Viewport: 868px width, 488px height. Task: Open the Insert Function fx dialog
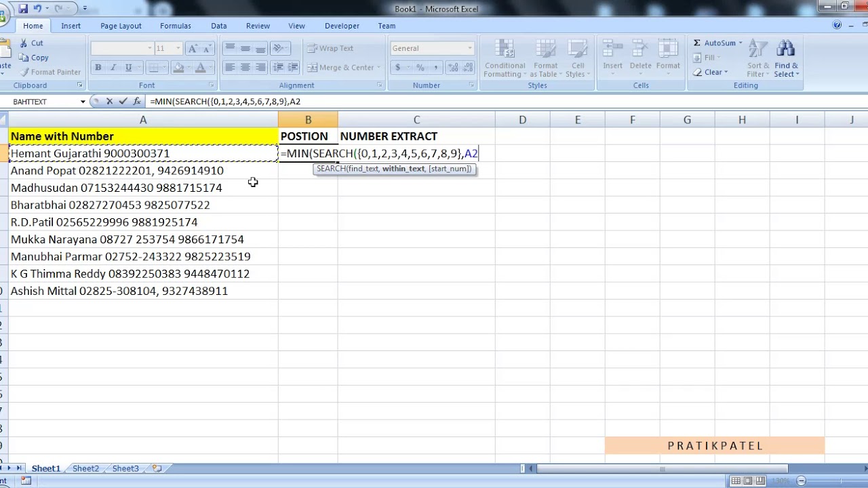(136, 101)
